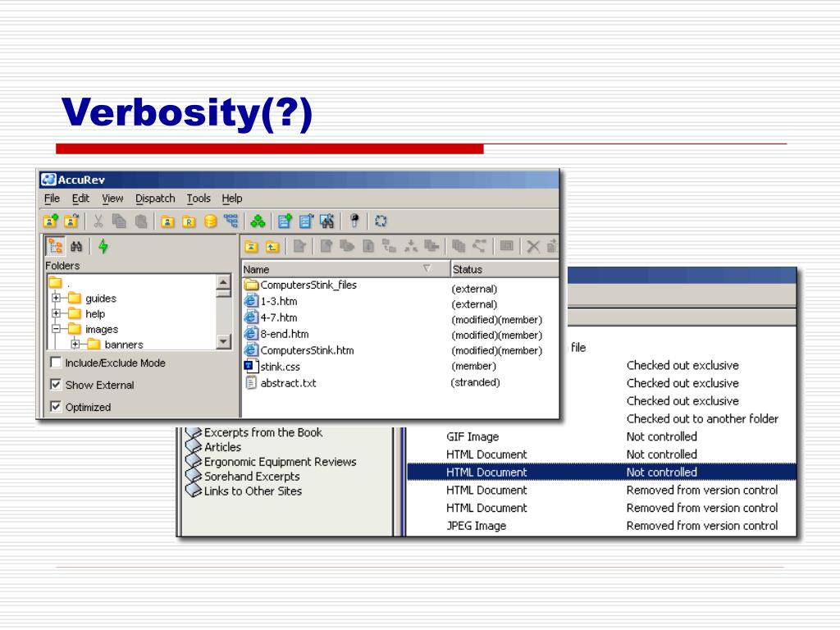Viewport: 840px width, 630px height.
Task: Open the Edit menu
Action: point(80,199)
